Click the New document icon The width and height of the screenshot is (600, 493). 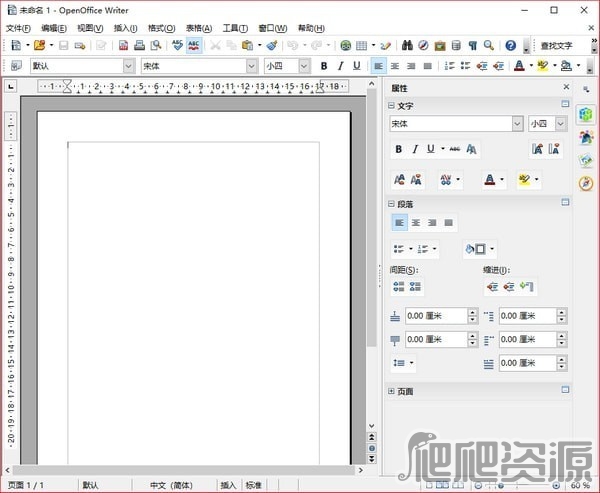[x=16, y=45]
